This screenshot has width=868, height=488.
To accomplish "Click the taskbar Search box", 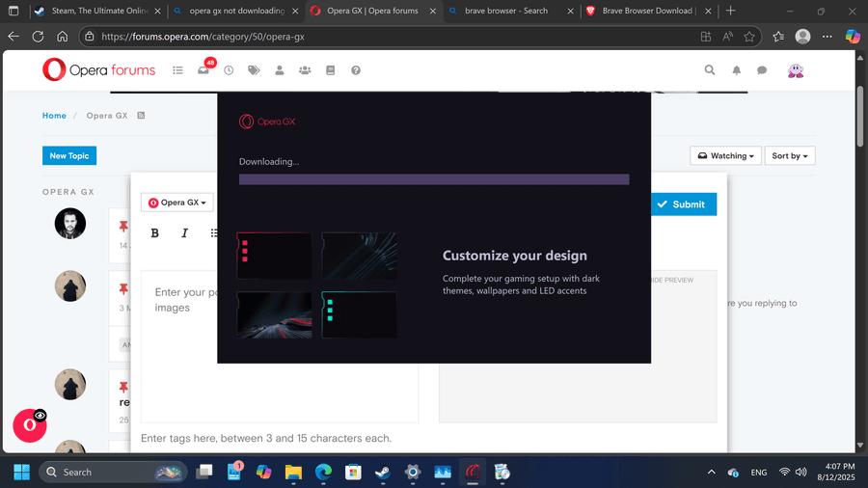I will (113, 472).
